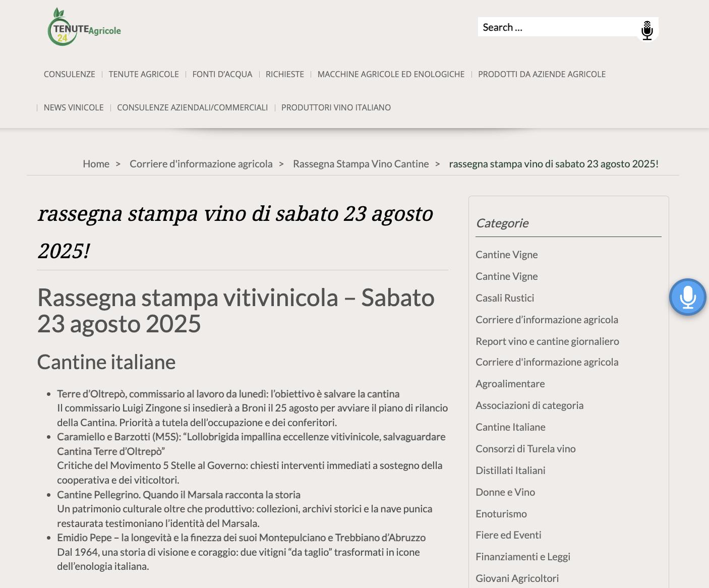Select RICHIESTE from the navigation bar
This screenshot has width=709, height=588.
[x=285, y=74]
